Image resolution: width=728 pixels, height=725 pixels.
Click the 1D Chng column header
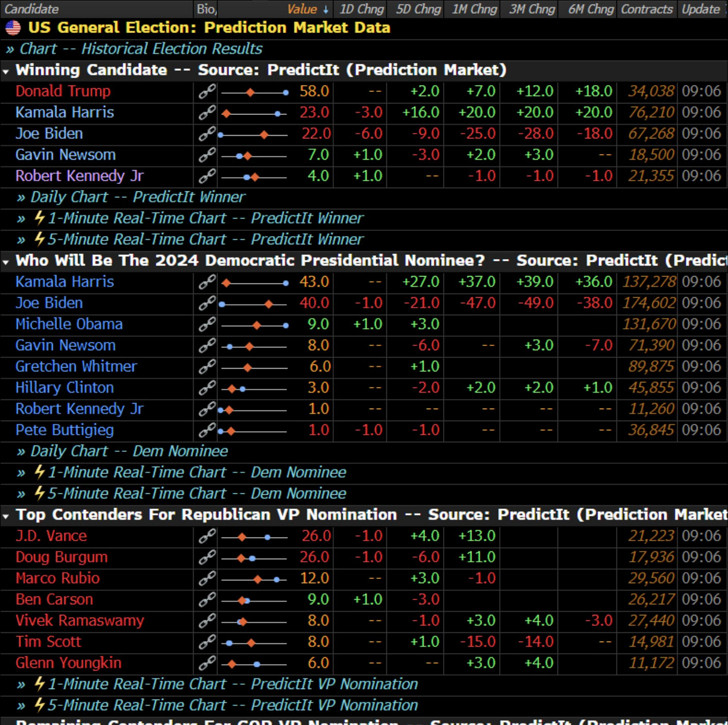pos(361,9)
